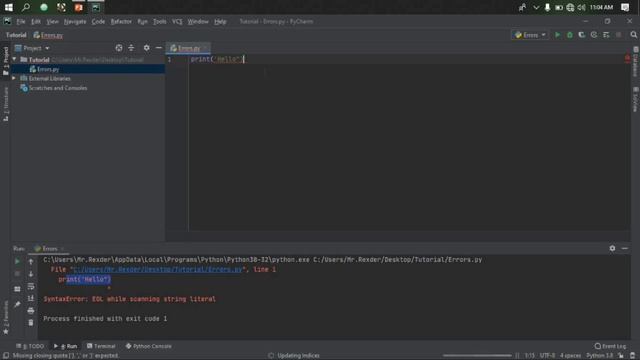Image resolution: width=640 pixels, height=360 pixels.
Task: Click the locate/select opened file icon
Action: (x=119, y=48)
